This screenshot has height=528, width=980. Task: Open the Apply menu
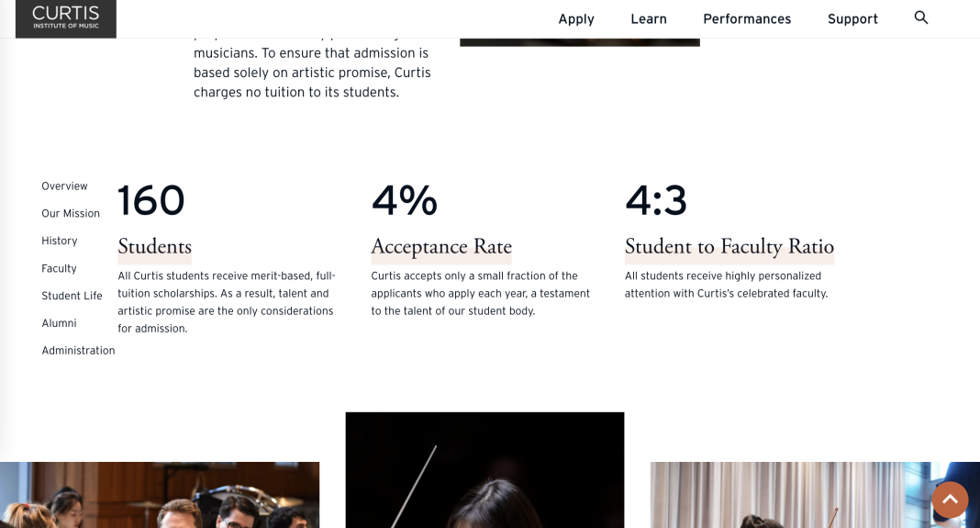(575, 19)
